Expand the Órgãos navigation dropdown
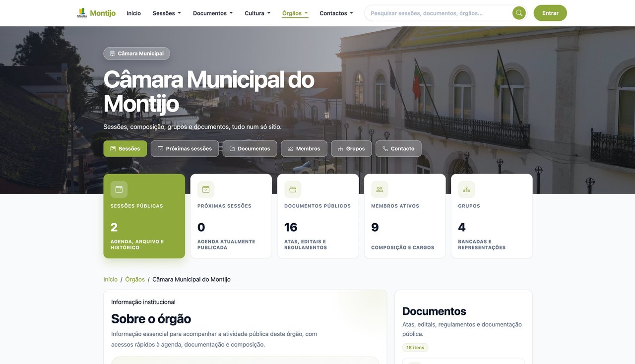Viewport: 635px width, 364px height. click(295, 13)
